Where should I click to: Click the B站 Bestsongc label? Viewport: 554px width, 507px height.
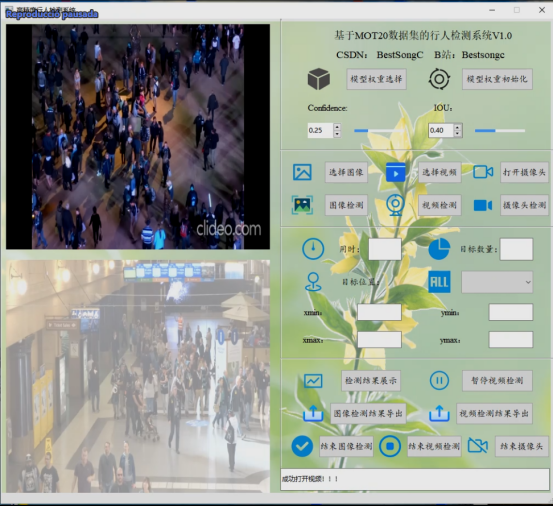pos(469,55)
